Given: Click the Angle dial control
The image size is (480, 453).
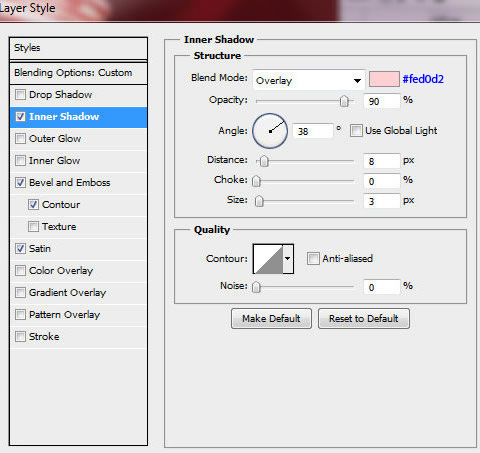Looking at the screenshot, I should coord(270,131).
